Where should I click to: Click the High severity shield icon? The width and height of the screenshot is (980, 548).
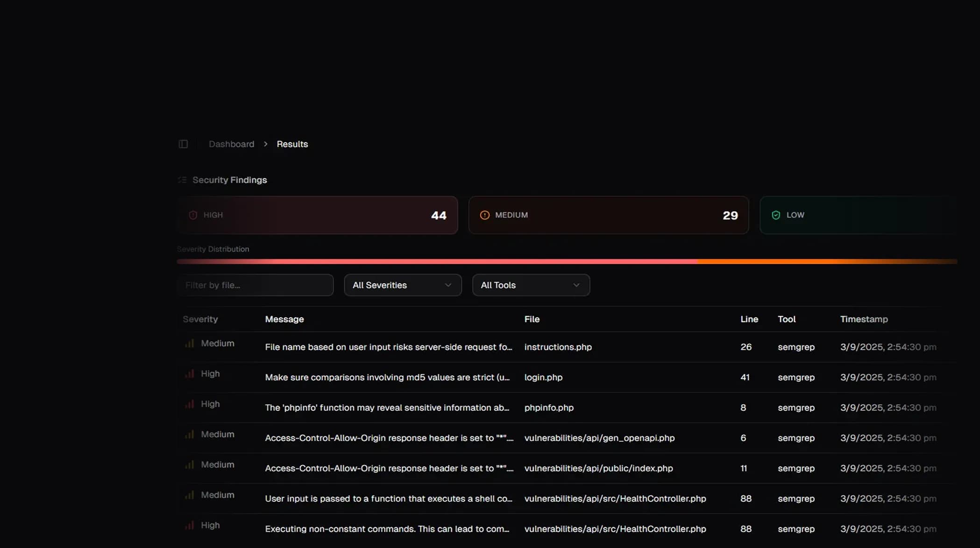click(193, 215)
